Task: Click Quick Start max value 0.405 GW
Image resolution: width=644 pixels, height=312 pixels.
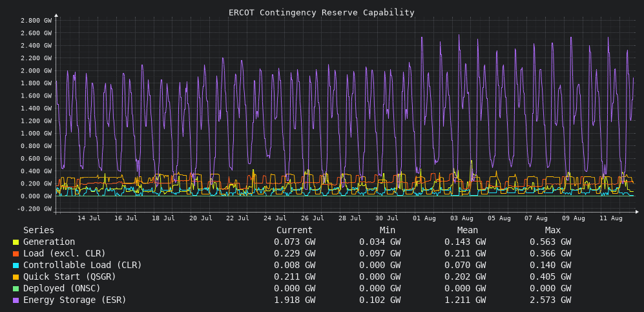Action: click(550, 277)
